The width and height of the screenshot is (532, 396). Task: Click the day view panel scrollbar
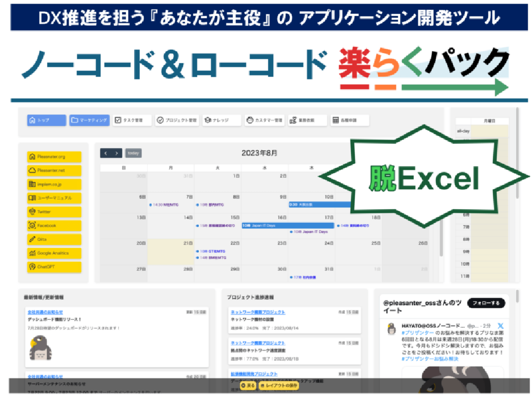[517, 153]
